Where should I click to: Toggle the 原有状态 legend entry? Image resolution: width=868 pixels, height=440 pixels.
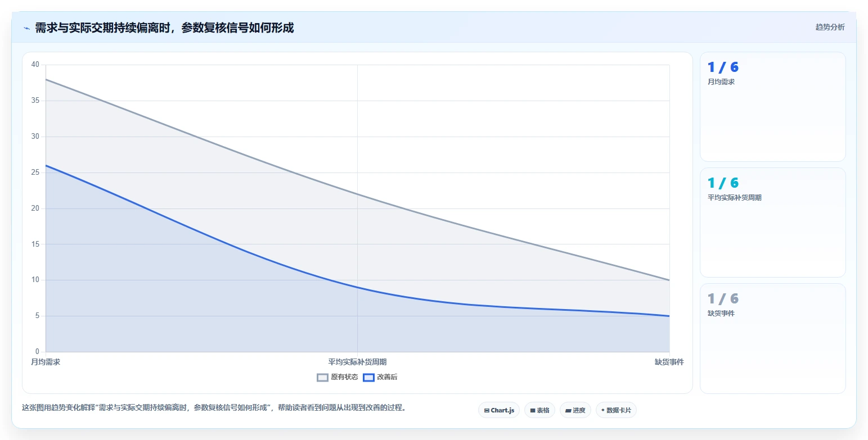click(x=338, y=377)
